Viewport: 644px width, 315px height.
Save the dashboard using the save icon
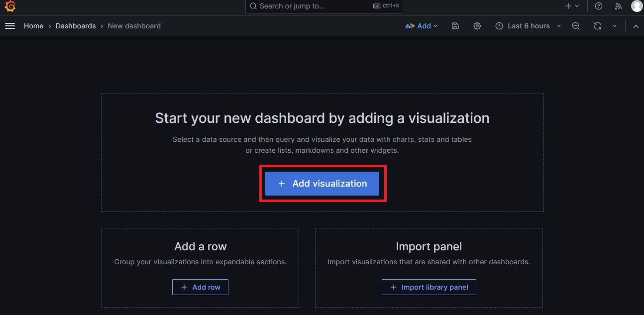[x=455, y=25]
